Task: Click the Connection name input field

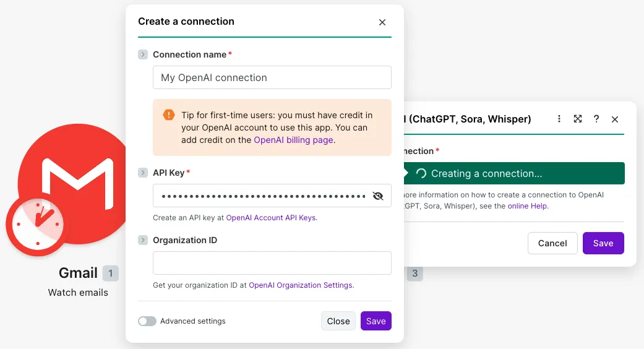Action: 272,77
